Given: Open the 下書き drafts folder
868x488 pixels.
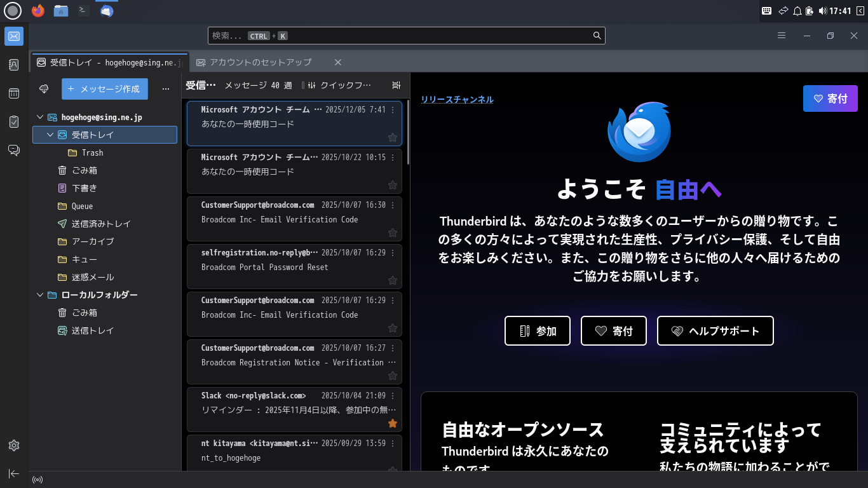Looking at the screenshot, I should 105,188.
